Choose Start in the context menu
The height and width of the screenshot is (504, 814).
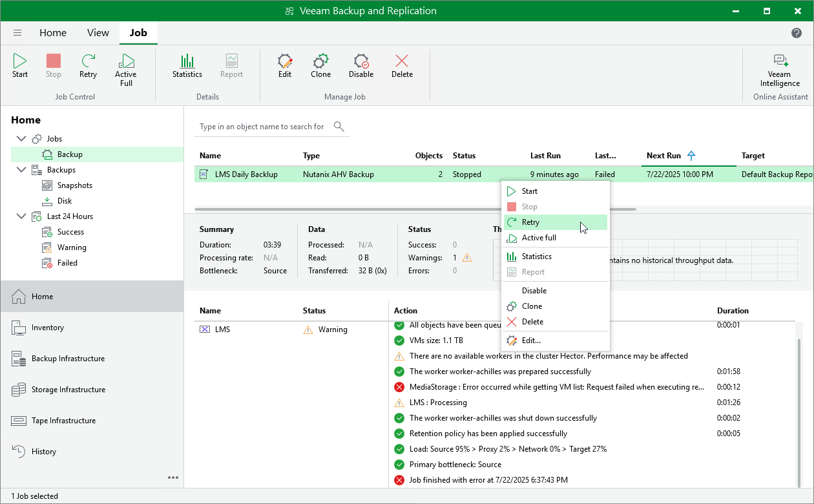[x=556, y=191]
